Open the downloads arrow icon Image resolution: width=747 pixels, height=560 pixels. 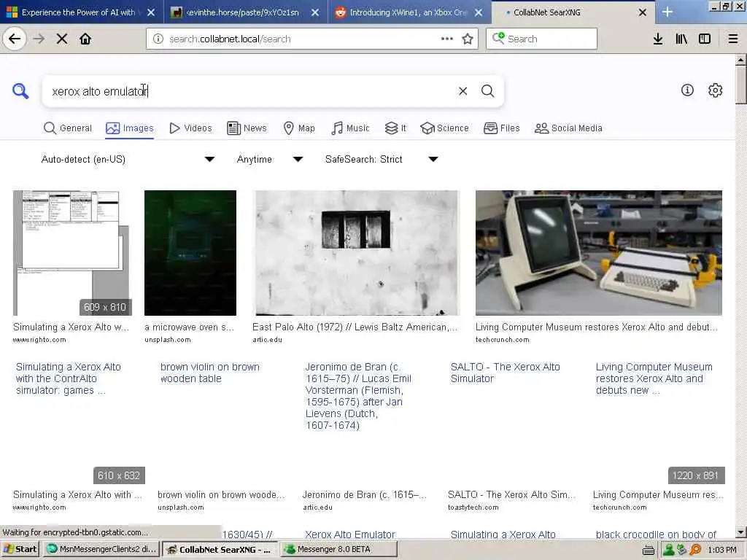[x=657, y=39]
